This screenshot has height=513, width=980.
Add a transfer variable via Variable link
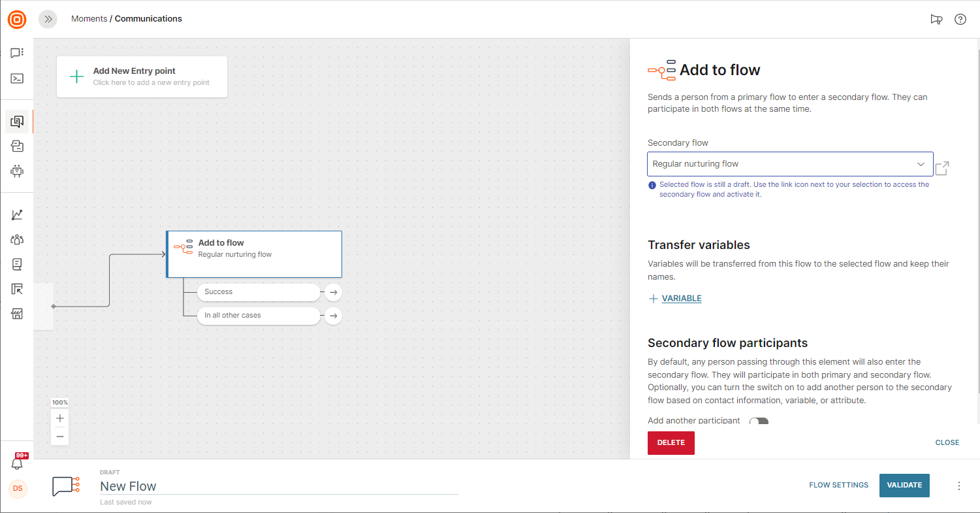681,299
